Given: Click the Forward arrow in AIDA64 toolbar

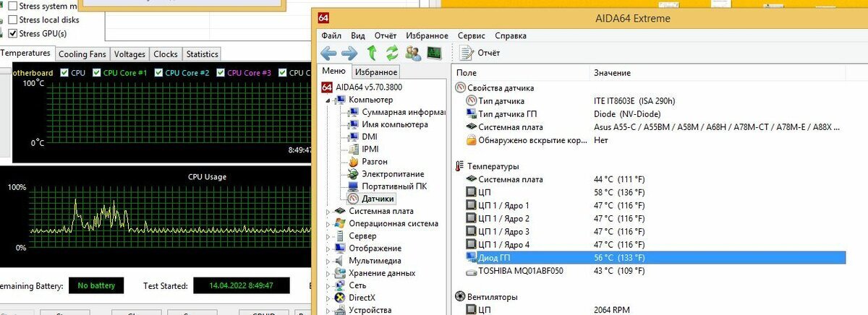Looking at the screenshot, I should tap(350, 53).
